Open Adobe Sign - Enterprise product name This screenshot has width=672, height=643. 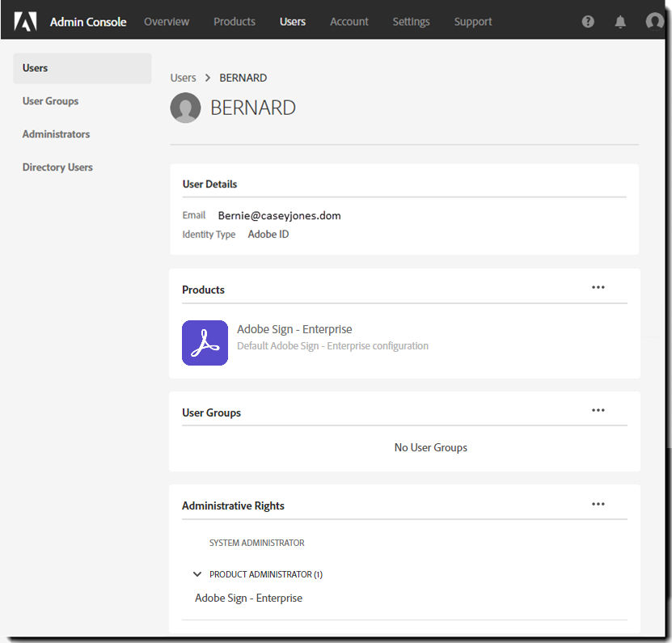click(x=294, y=329)
